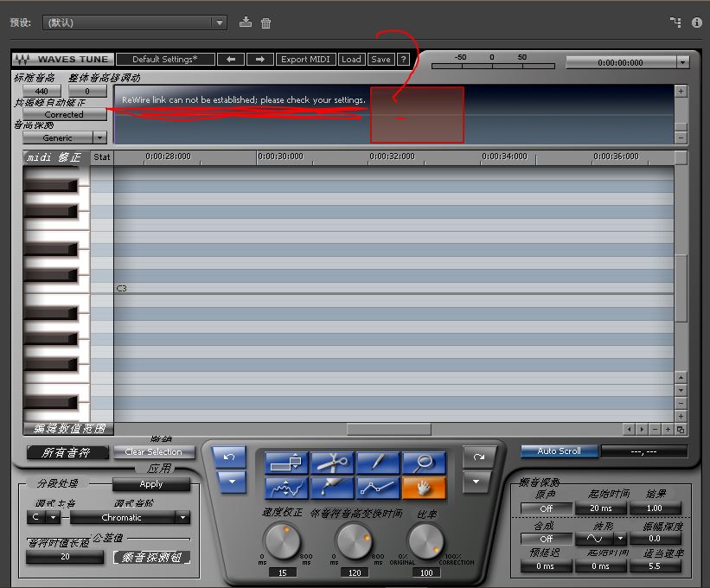710x588 pixels.
Task: Select the pencil draw tool
Action: (x=378, y=463)
